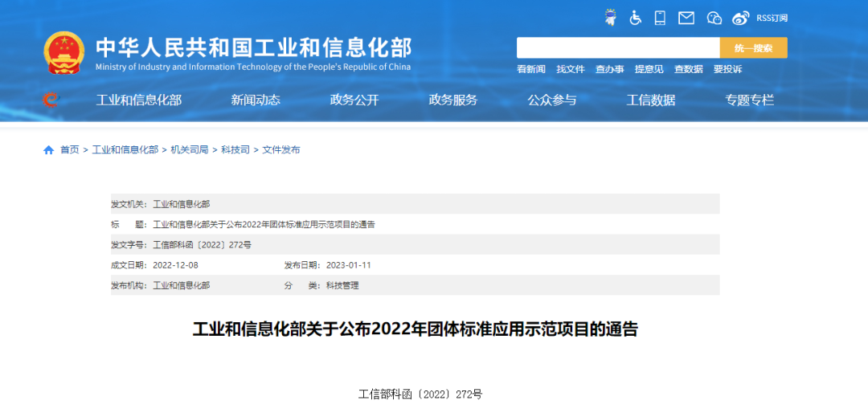This screenshot has width=868, height=417.
Task: Open the WeChat icon
Action: click(x=714, y=18)
